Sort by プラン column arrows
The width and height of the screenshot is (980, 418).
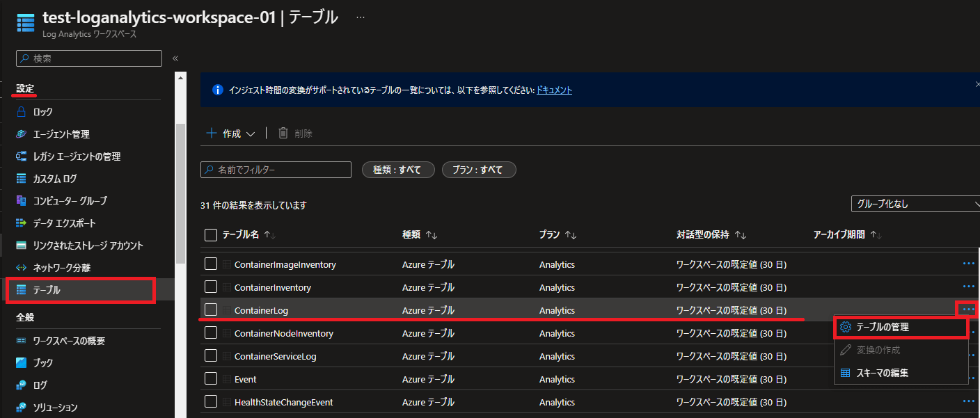click(571, 235)
